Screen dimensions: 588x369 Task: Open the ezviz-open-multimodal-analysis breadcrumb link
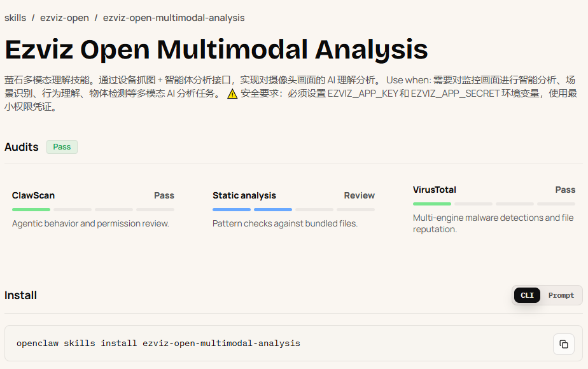click(x=174, y=18)
